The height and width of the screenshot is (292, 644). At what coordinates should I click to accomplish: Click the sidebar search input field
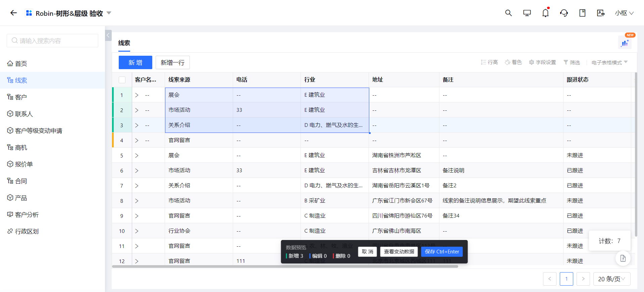(52, 41)
